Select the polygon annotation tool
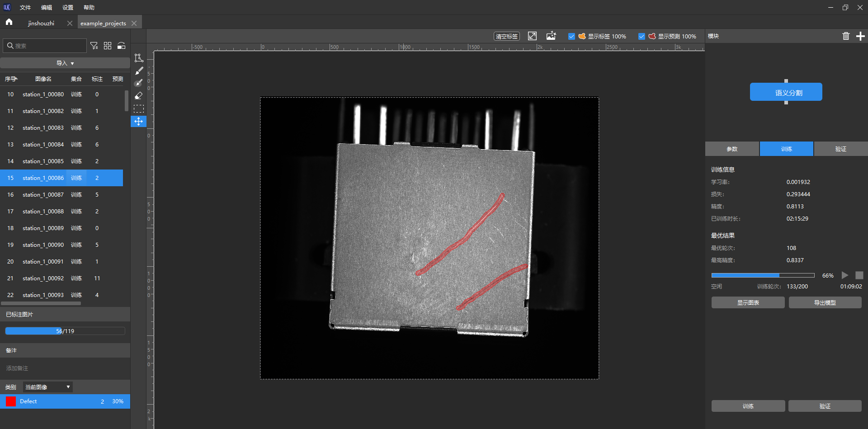 pyautogui.click(x=139, y=58)
